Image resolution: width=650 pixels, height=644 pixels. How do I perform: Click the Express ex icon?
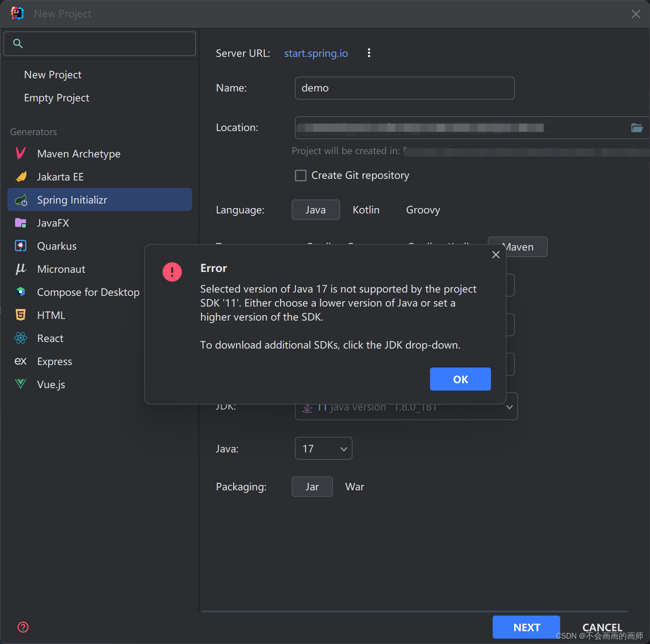click(x=21, y=361)
